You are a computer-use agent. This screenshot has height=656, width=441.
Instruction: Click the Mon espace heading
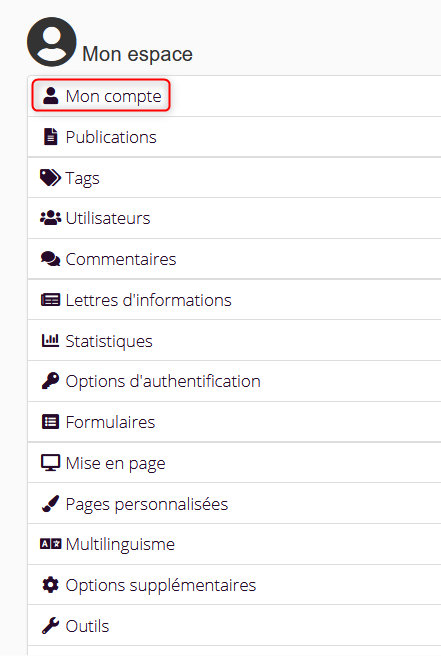[x=137, y=54]
